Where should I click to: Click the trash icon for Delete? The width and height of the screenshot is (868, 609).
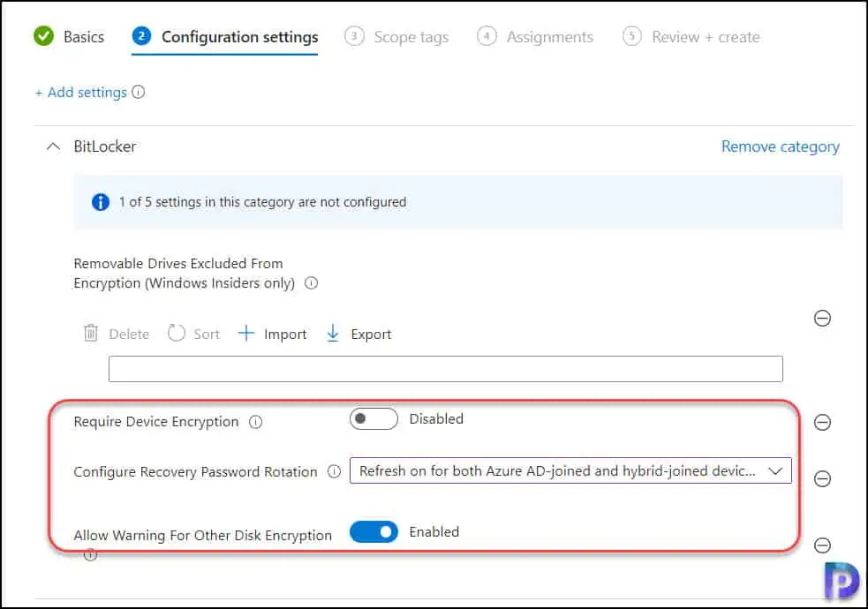tap(91, 333)
